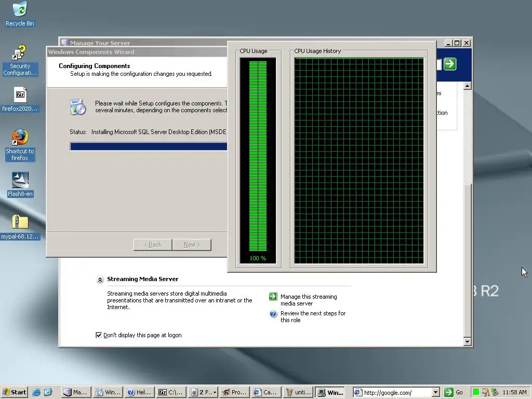Switch to the "C:\..." 7-Zip taskbar button
Image resolution: width=532 pixels, height=399 pixels.
click(x=171, y=392)
